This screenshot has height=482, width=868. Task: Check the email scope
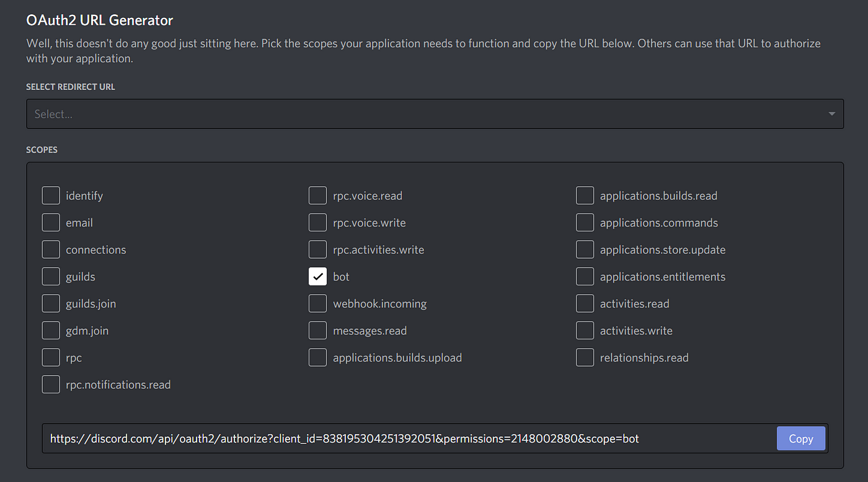tap(51, 223)
